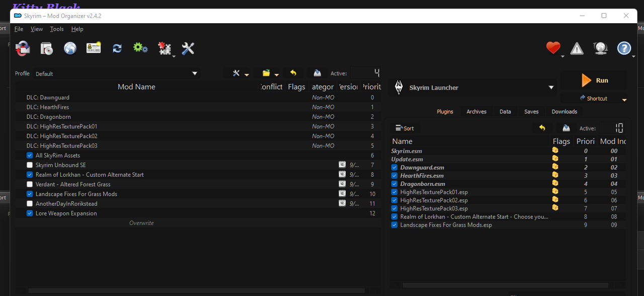
Task: Sort mod list by Flags header
Action: pos(296,87)
